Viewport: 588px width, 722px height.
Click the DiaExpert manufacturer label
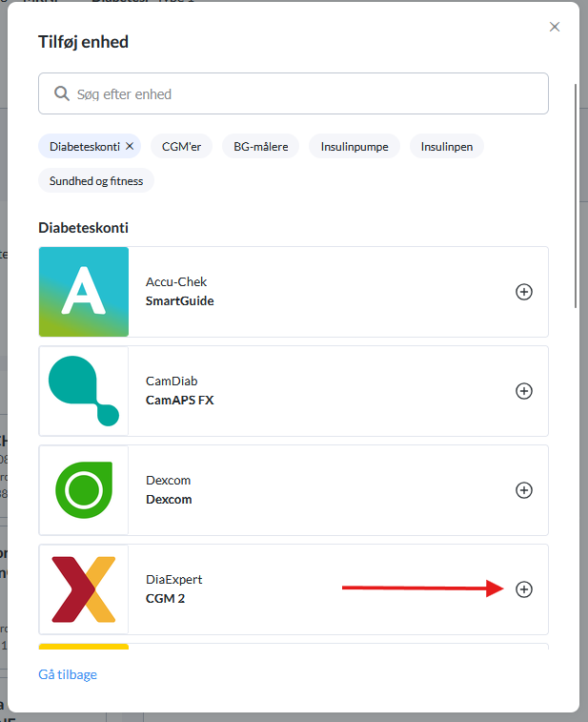coord(173,579)
